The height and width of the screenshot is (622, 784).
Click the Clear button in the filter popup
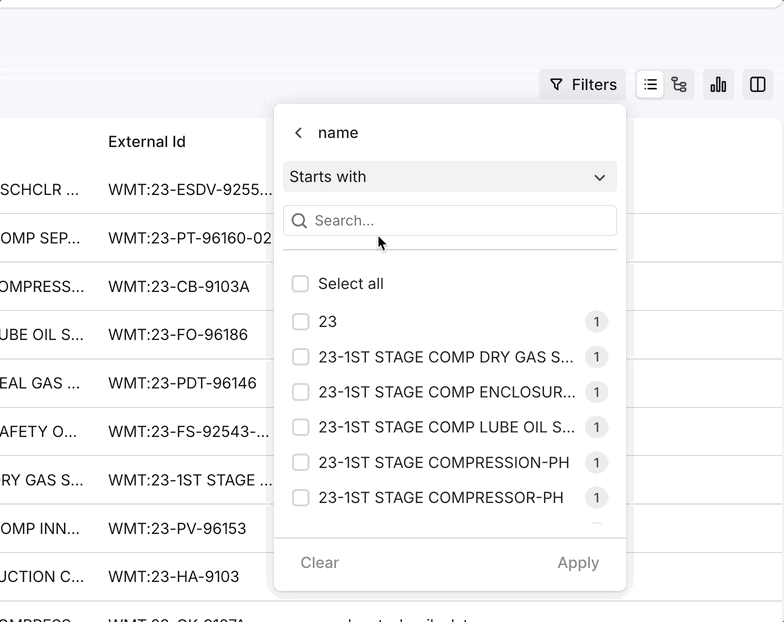pyautogui.click(x=320, y=563)
